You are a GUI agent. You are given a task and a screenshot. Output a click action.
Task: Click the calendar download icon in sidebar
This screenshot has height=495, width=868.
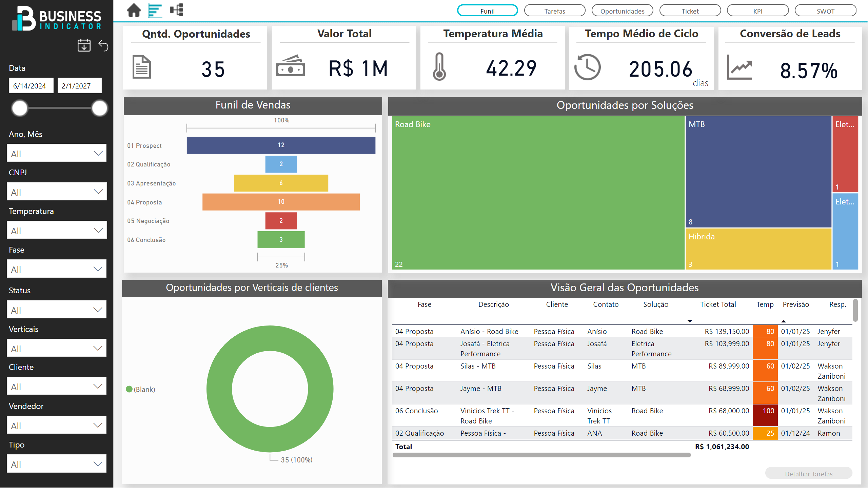coord(84,45)
